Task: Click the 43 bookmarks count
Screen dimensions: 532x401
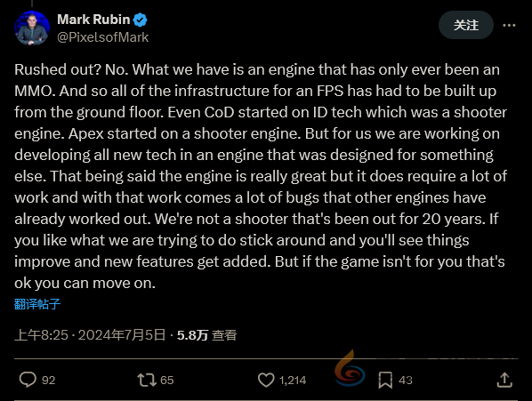Action: (x=406, y=380)
